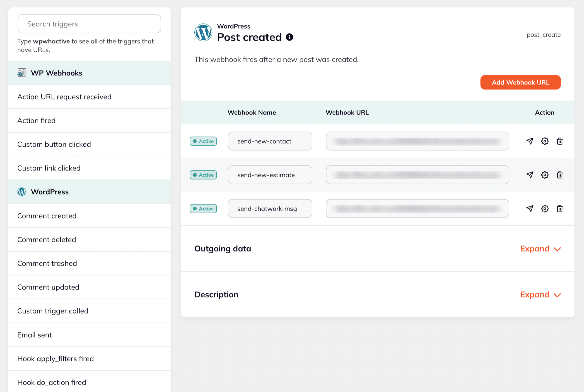Send demo request for send-new-estimate webhook

click(529, 175)
